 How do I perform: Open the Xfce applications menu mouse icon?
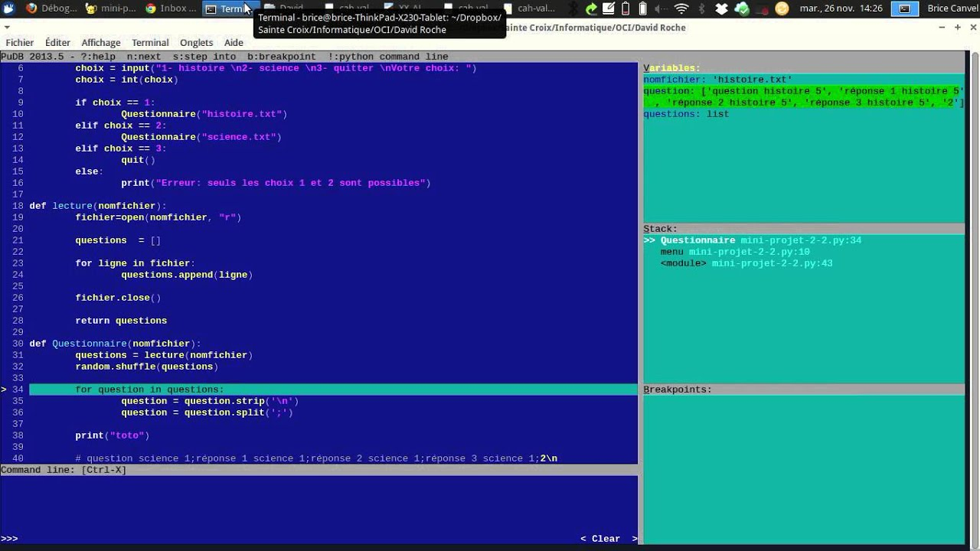(9, 9)
